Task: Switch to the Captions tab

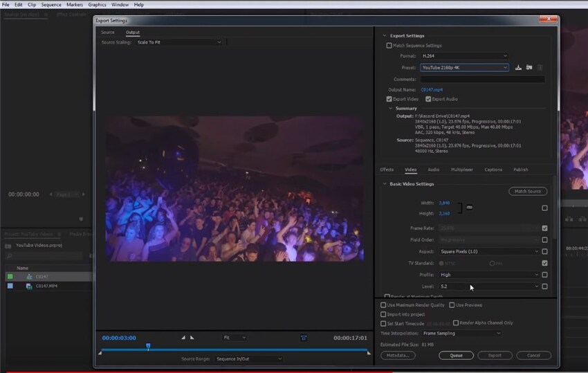Action: point(493,170)
